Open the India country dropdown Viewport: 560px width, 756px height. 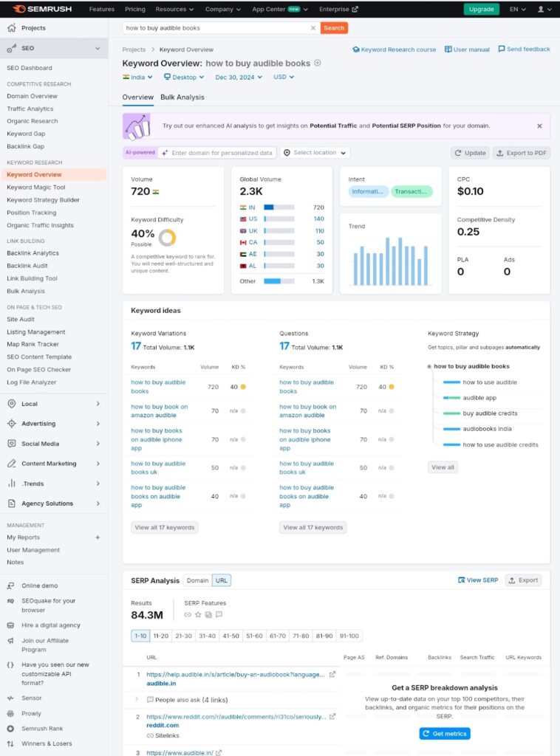[137, 77]
